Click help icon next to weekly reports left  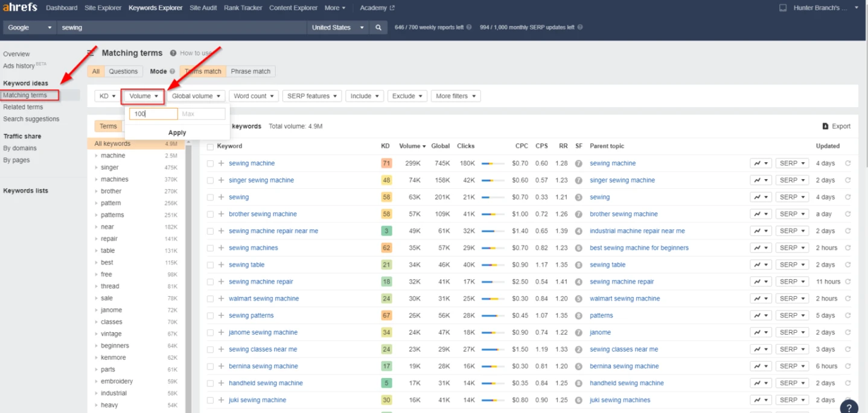pyautogui.click(x=469, y=28)
